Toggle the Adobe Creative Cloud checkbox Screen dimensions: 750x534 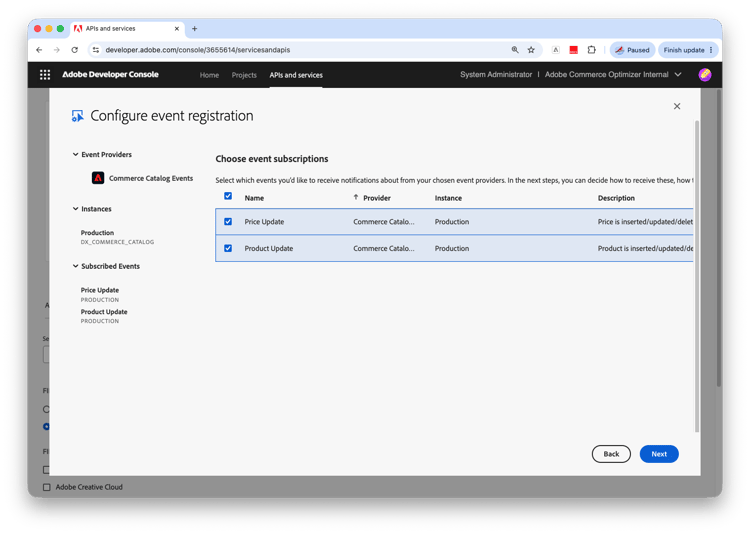tap(46, 487)
